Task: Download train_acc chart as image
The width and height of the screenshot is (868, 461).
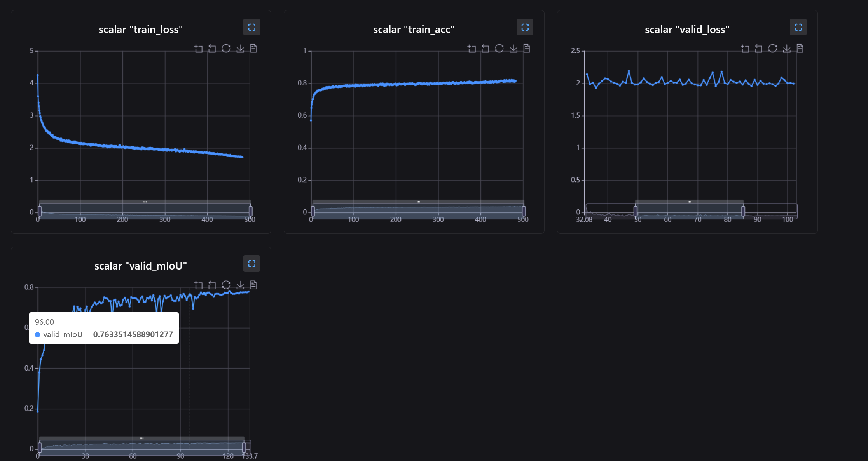Action: [x=513, y=49]
